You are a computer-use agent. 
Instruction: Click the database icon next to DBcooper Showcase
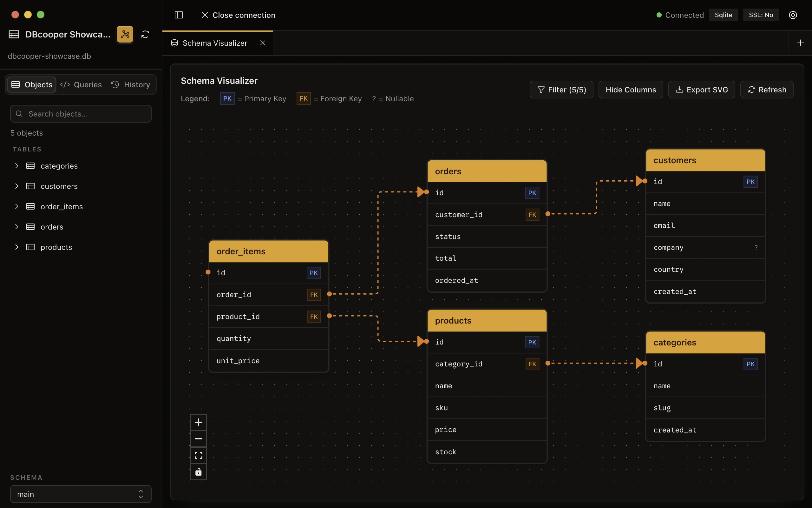(14, 34)
